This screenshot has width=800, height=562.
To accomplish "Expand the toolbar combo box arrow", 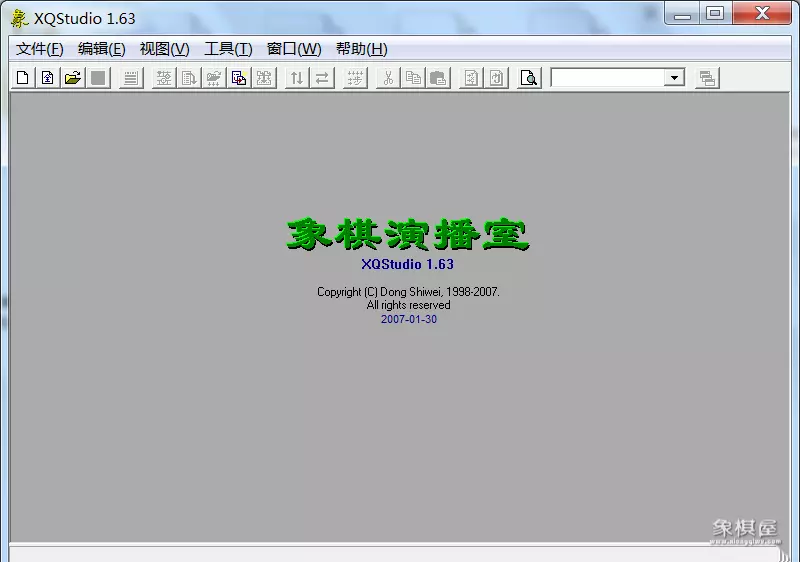I will 674,78.
